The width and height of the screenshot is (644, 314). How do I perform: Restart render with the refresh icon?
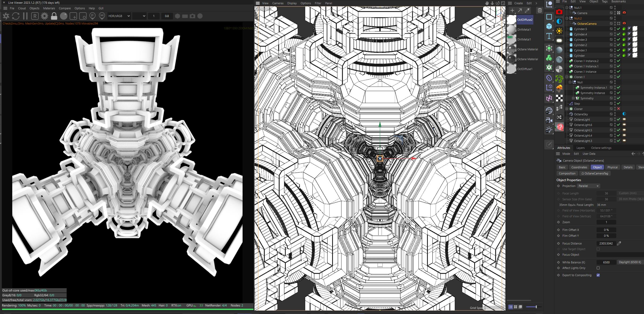pyautogui.click(x=16, y=16)
